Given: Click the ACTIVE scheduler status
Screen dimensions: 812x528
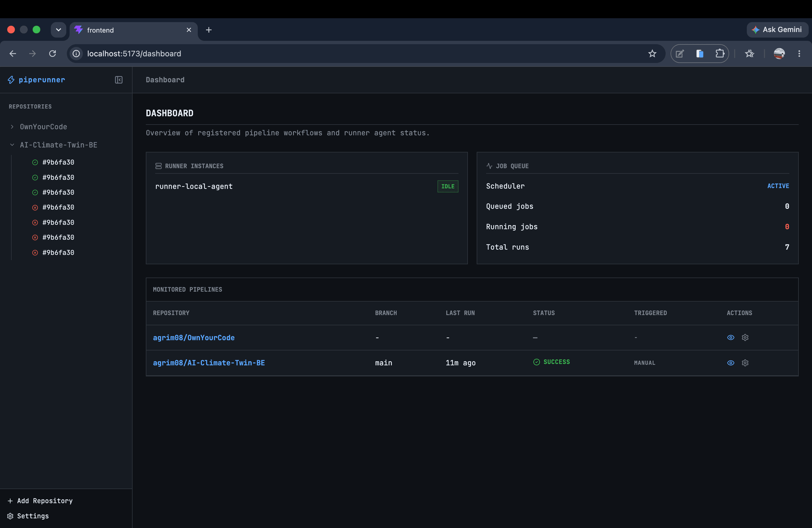Looking at the screenshot, I should pyautogui.click(x=778, y=186).
